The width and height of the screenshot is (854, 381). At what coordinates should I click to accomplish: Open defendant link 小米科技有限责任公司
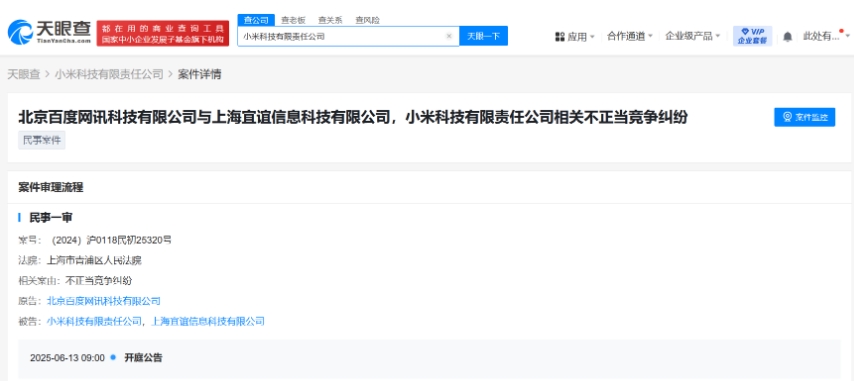pos(94,322)
